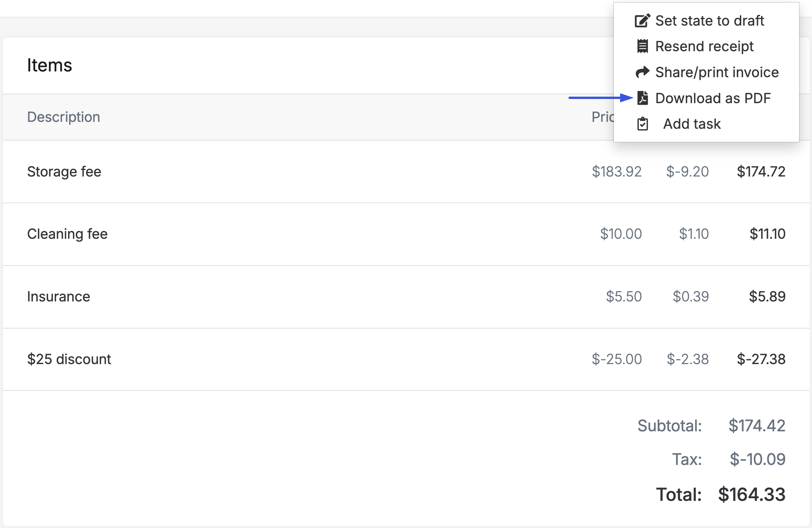This screenshot has width=812, height=528.
Task: Open Share/print invoice option
Action: tap(706, 72)
